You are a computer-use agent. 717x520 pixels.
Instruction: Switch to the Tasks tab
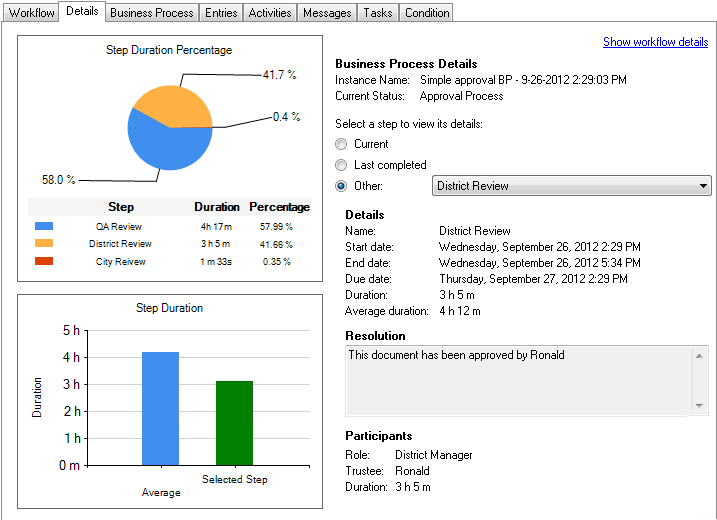(x=378, y=13)
